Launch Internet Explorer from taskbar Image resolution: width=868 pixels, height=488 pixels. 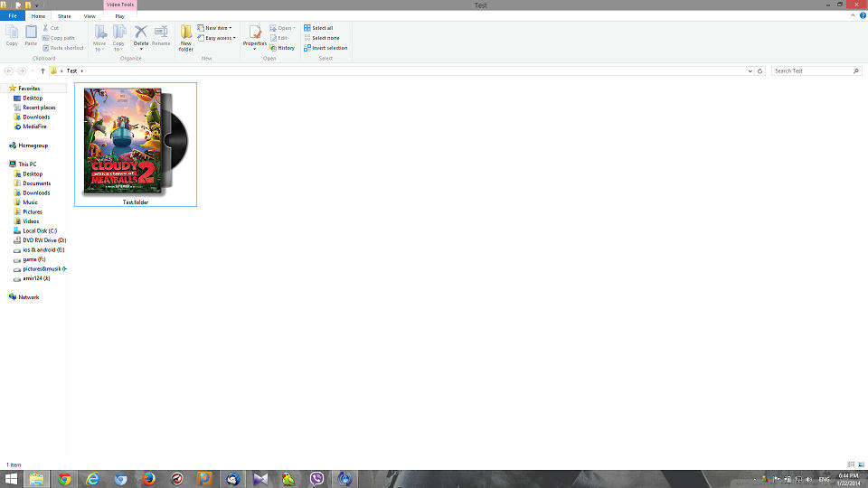pos(92,479)
